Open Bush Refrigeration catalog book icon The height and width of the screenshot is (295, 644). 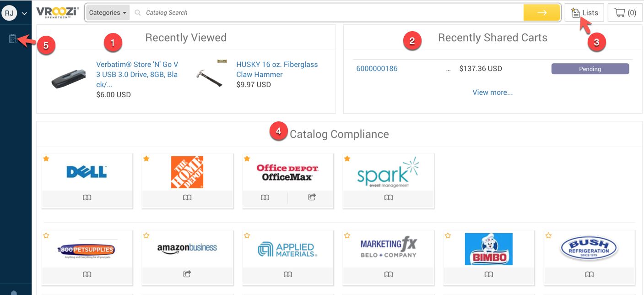pos(590,274)
